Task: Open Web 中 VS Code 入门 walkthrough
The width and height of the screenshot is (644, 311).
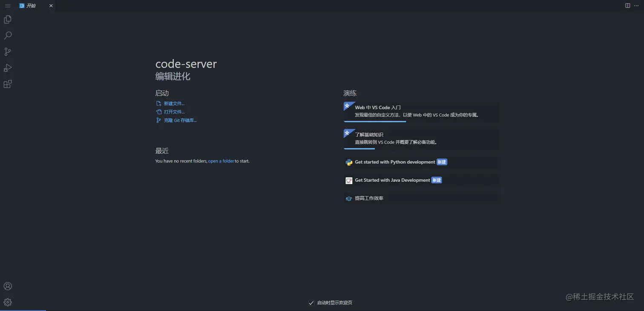Action: (x=422, y=112)
